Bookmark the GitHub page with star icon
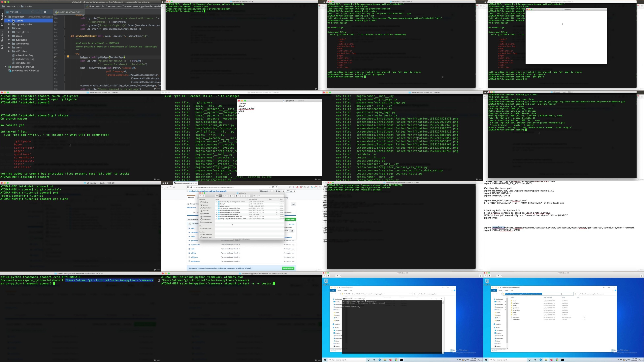Image resolution: width=644 pixels, height=362 pixels. tap(277, 187)
